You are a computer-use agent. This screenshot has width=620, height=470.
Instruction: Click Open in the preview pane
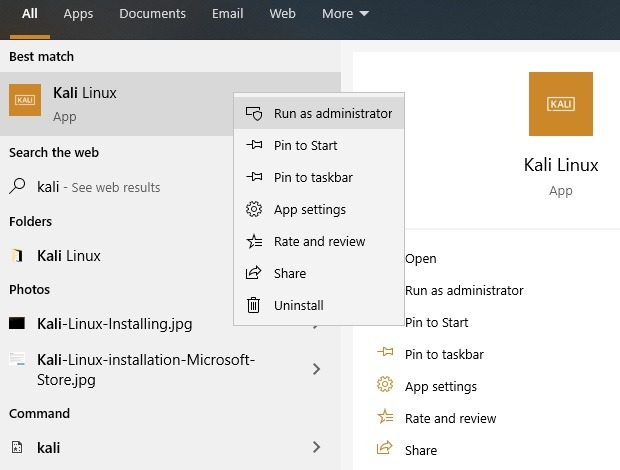point(421,259)
